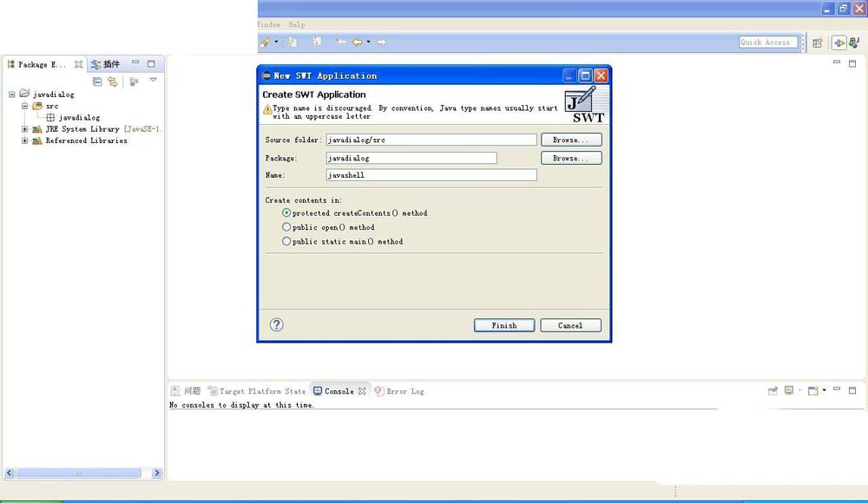The image size is (868, 503).
Task: Close the Console tab with X icon
Action: (362, 392)
